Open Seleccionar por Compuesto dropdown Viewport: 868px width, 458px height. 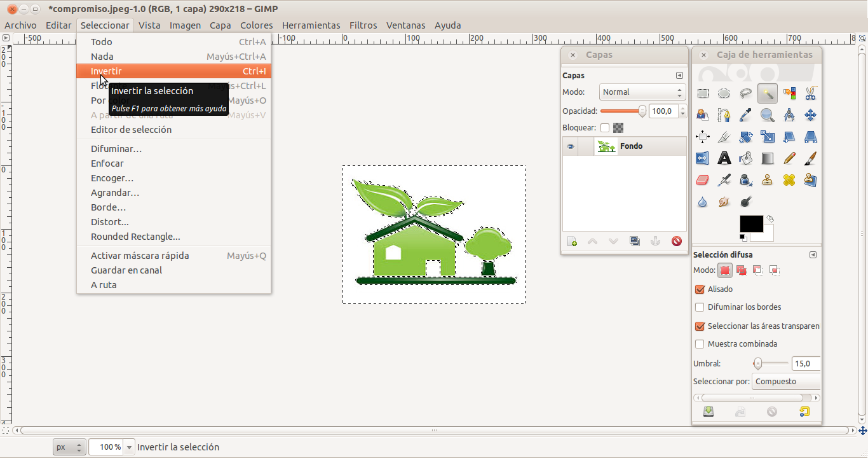[786, 382]
